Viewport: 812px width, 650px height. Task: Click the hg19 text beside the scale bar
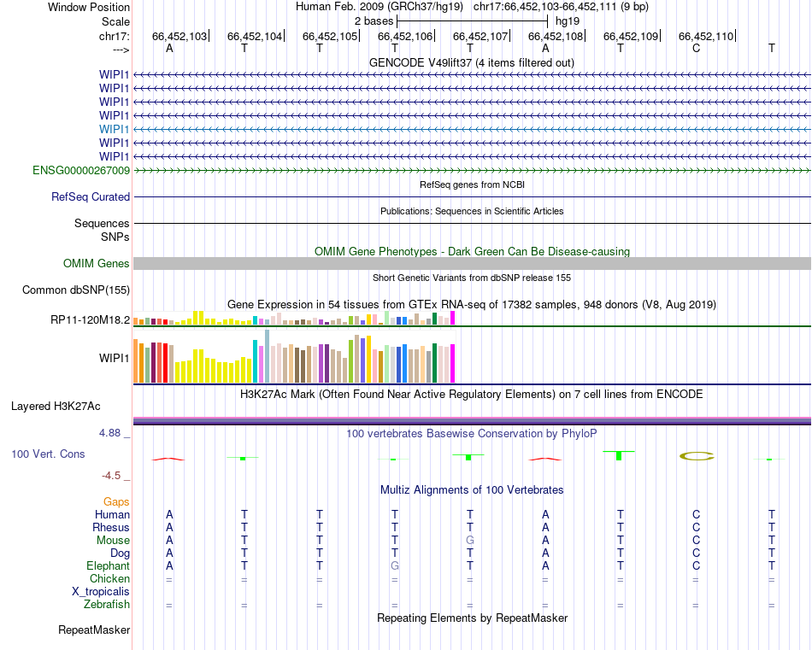click(x=567, y=21)
